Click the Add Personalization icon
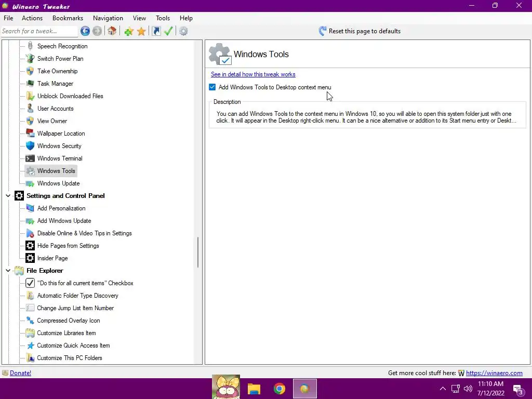 click(x=30, y=208)
